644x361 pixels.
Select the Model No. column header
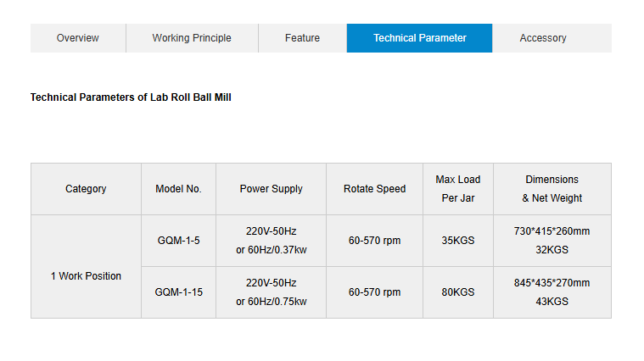178,189
